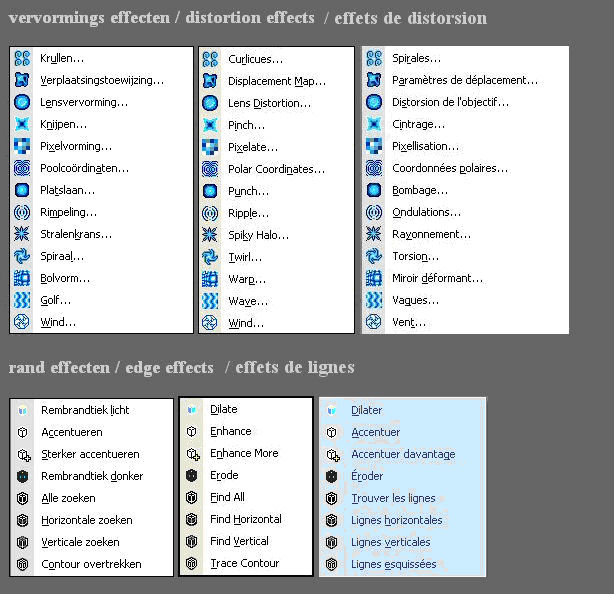This screenshot has width=614, height=594.
Task: Select Paramètres de déplacement... entry
Action: [x=466, y=80]
